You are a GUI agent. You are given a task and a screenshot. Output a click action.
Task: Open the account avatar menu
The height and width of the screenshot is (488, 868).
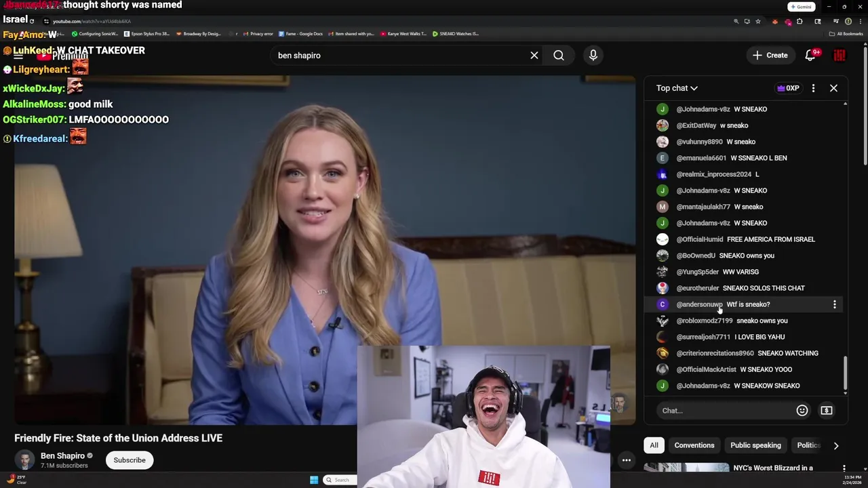(x=840, y=56)
